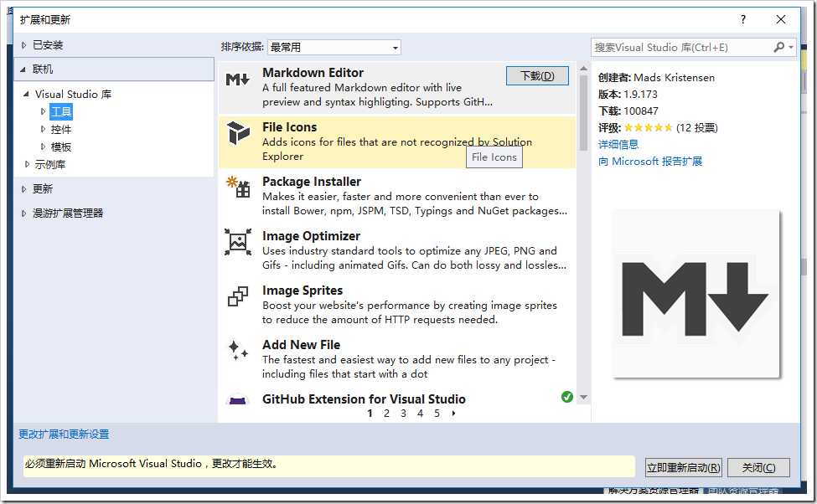Screen dimensions: 817x504
Task: Go to results page 4
Action: (420, 414)
